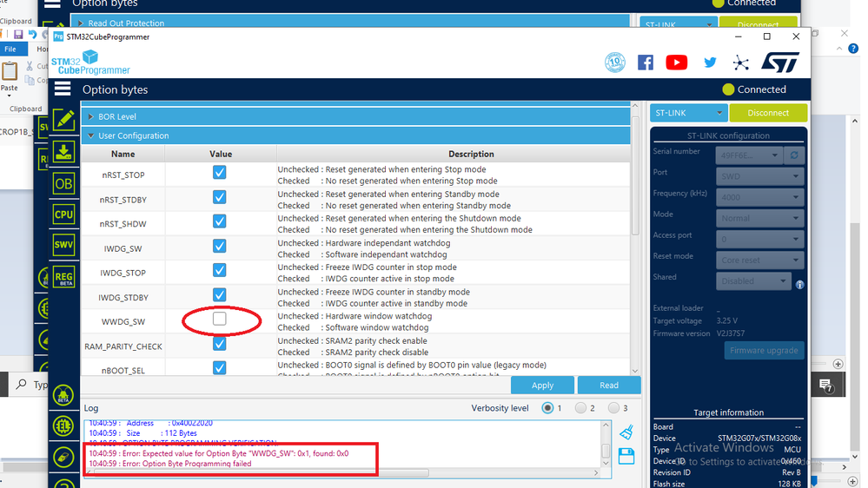Screen dimensions: 868x488
Task: Open the Mode Normal dropdown
Action: [760, 218]
